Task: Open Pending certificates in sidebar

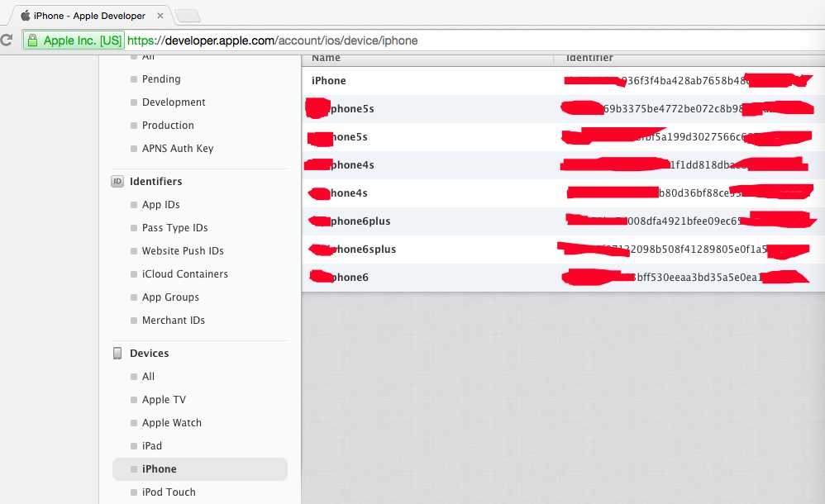Action: point(161,79)
